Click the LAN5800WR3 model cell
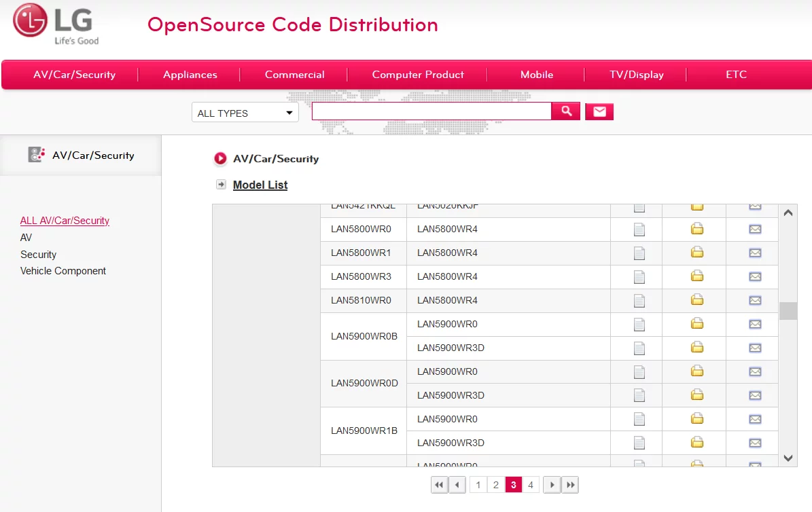 [x=363, y=277]
